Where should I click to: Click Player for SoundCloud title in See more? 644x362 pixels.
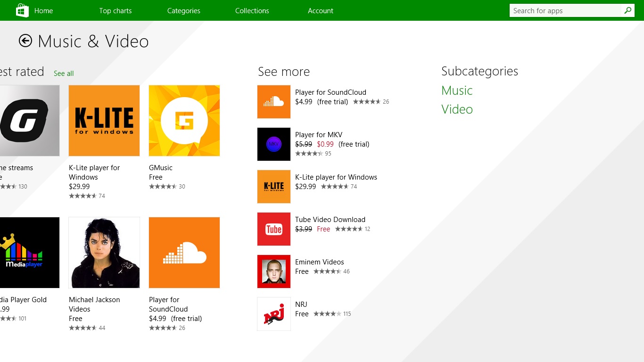pyautogui.click(x=330, y=92)
